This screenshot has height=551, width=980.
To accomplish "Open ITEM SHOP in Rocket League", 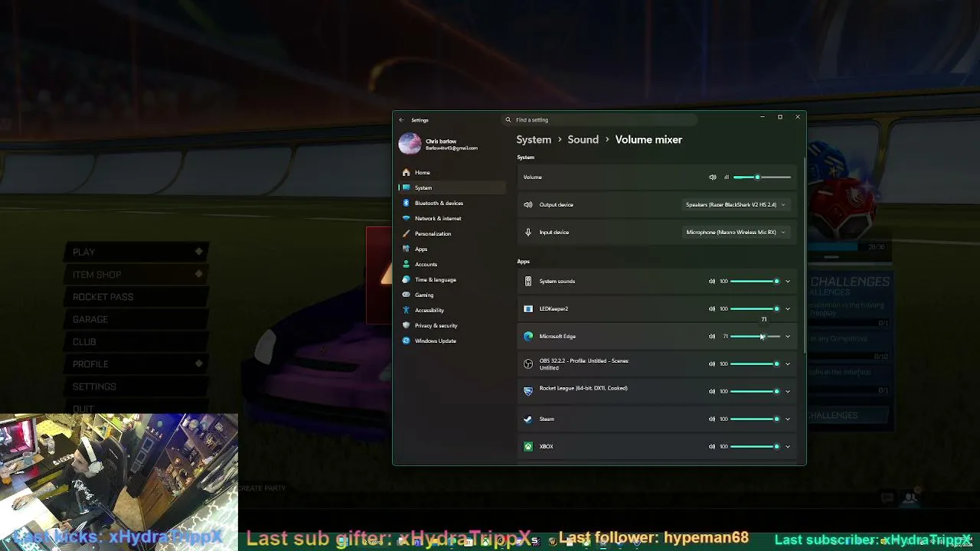I will click(x=136, y=275).
